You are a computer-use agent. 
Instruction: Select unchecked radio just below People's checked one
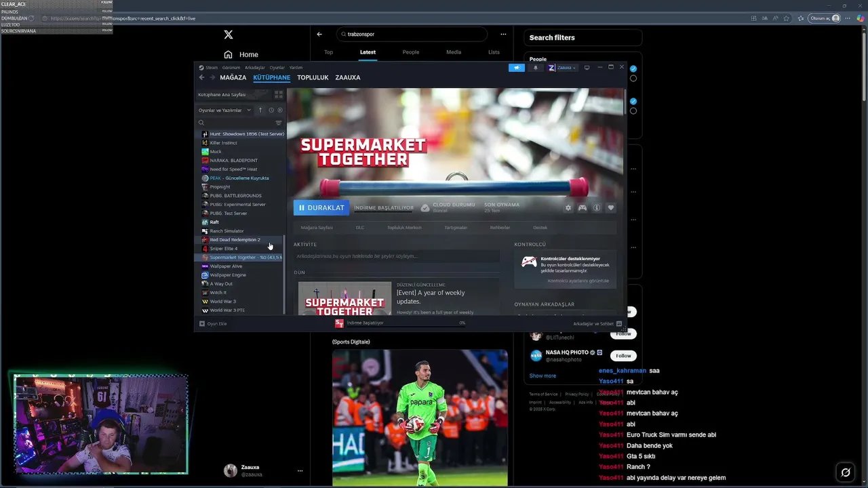coord(633,79)
